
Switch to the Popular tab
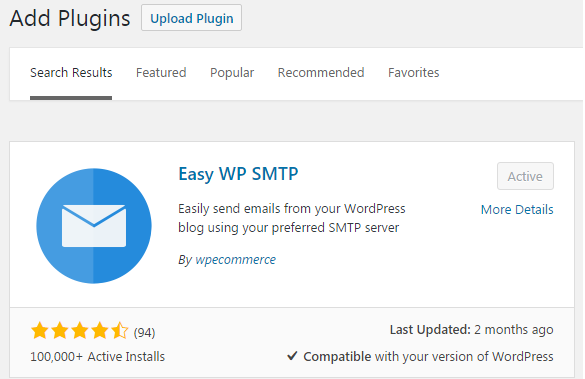tap(232, 73)
